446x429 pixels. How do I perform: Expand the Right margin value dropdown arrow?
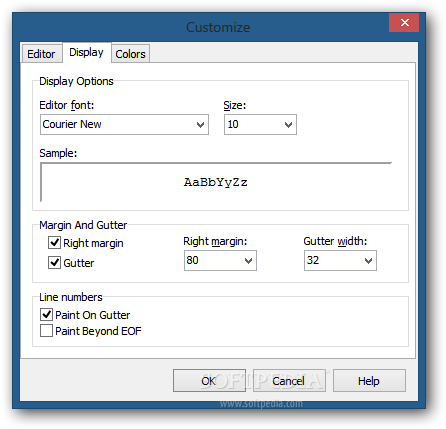point(248,261)
